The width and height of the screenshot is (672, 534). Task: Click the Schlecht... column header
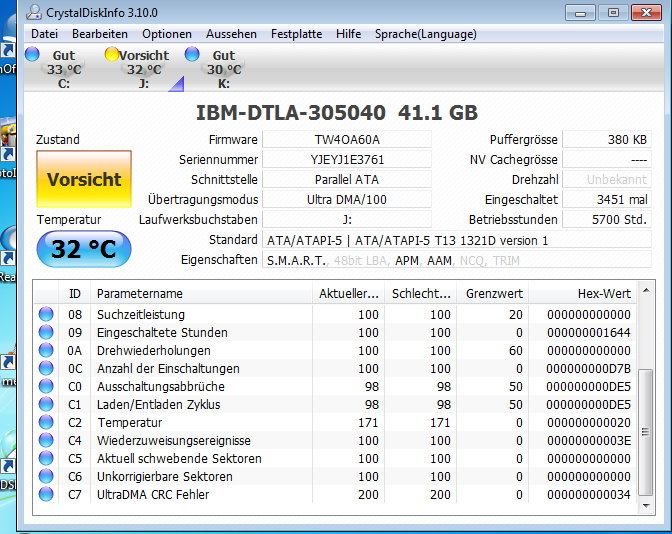pos(421,294)
